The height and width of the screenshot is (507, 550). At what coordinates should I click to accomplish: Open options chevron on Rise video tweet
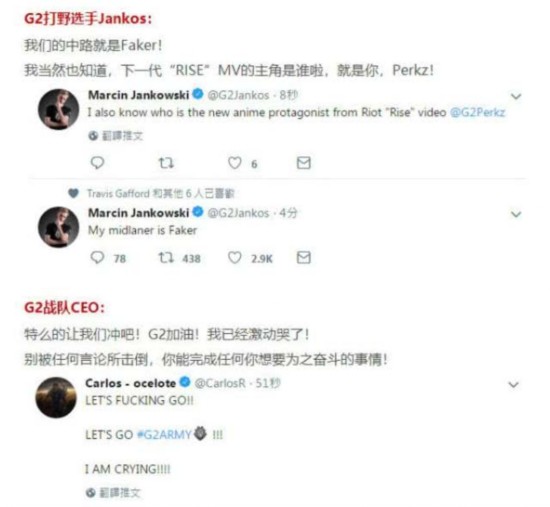pyautogui.click(x=516, y=96)
